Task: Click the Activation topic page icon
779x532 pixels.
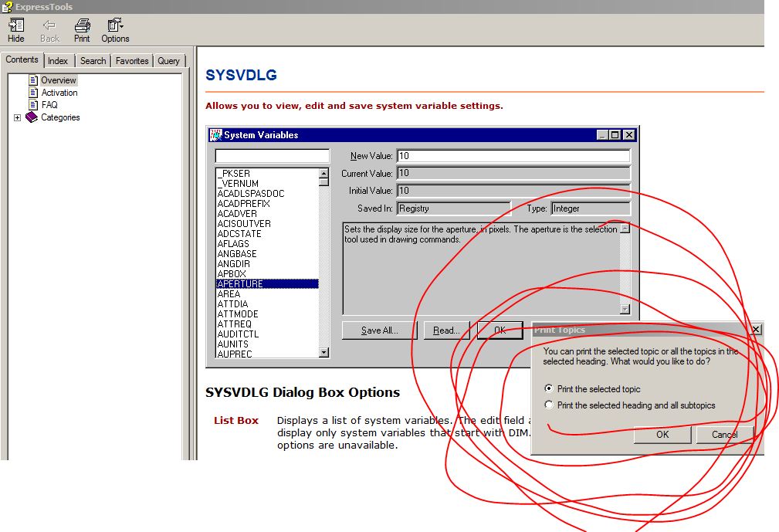Action: (x=33, y=92)
